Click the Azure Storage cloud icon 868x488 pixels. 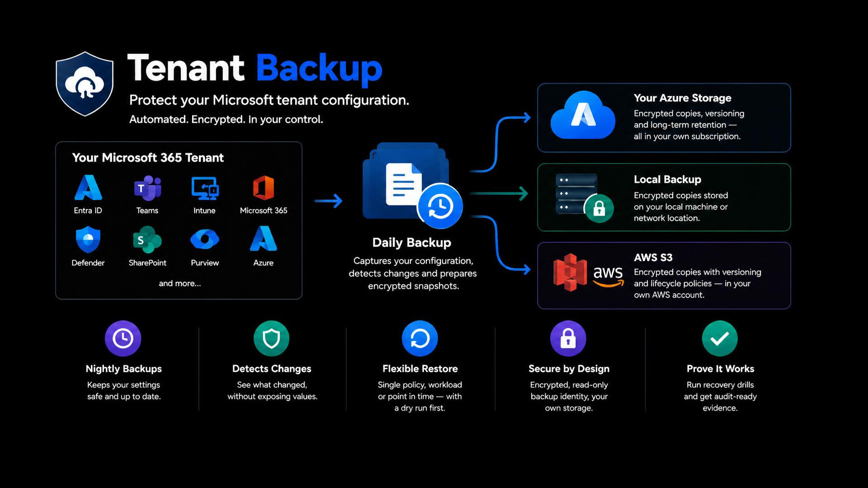click(583, 115)
